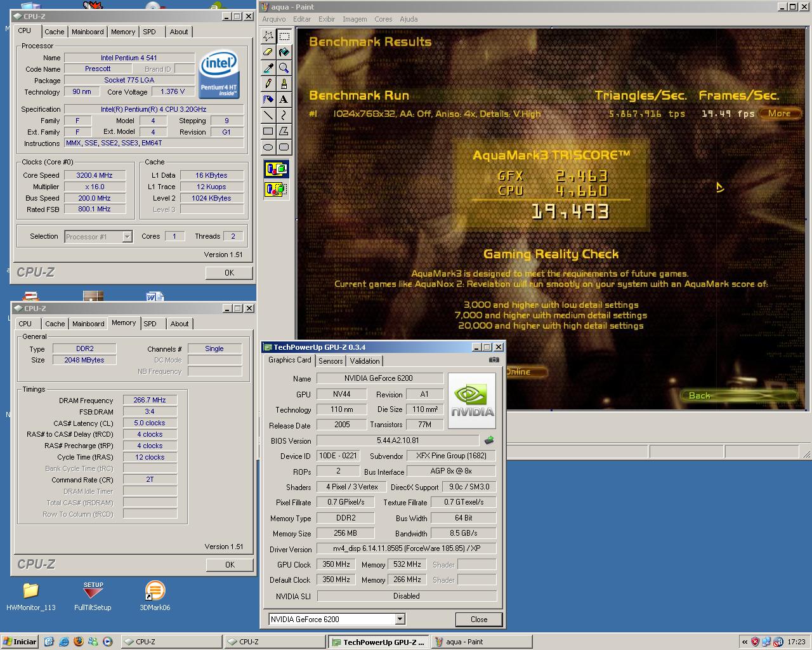Click the security alert shield tray icon
The height and width of the screenshot is (650, 812).
coord(755,642)
